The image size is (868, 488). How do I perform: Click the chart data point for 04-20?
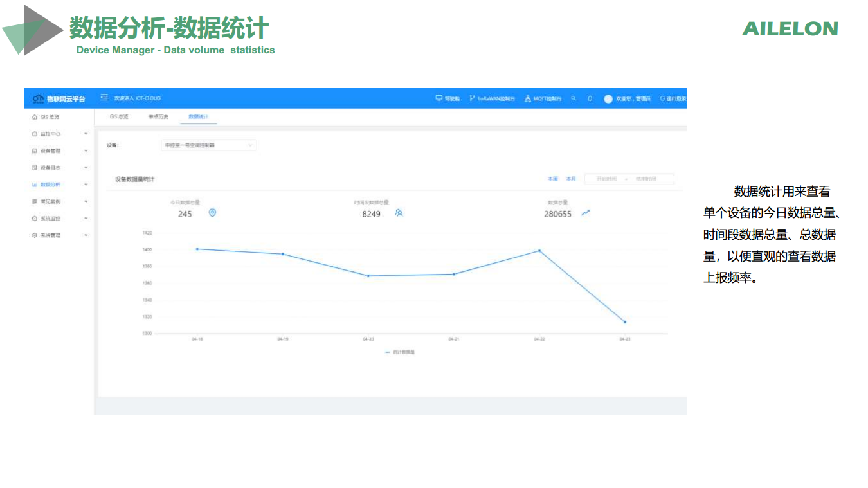(x=368, y=276)
